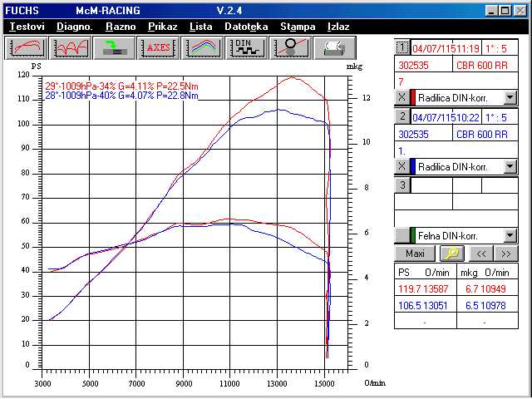Click the colored multi-line curves icon
Image resolution: width=532 pixels, height=399 pixels.
coord(202,47)
